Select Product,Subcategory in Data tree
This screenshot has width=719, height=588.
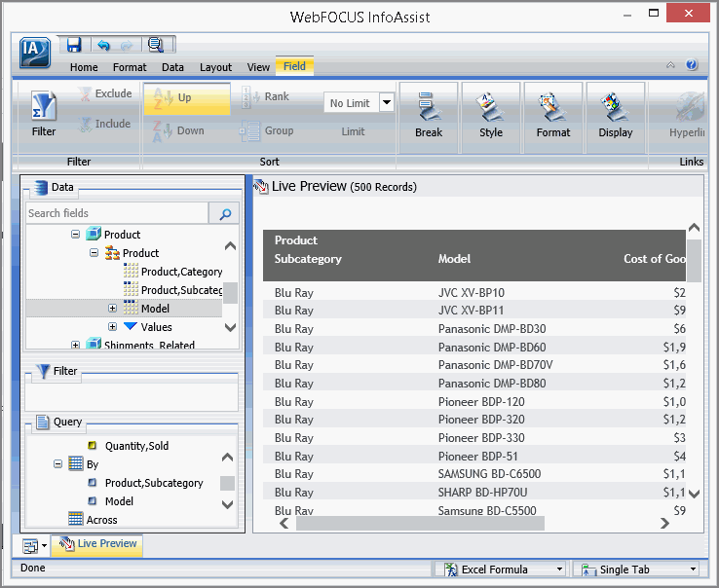181,290
